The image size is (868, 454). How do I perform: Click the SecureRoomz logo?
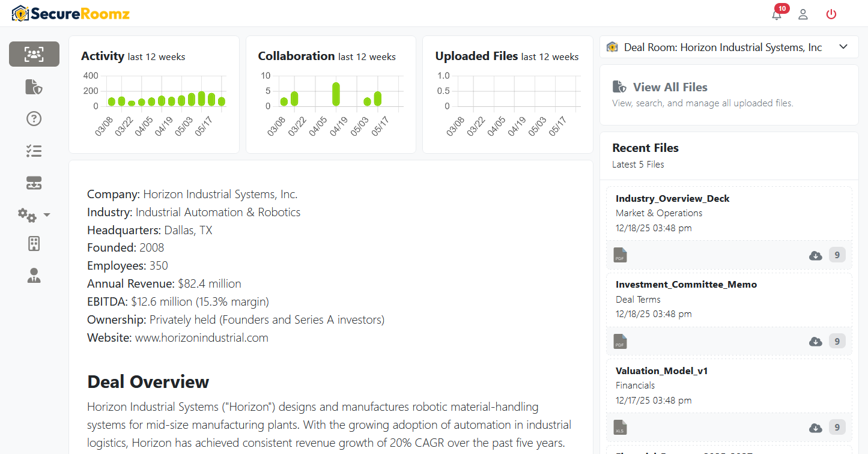click(x=71, y=13)
